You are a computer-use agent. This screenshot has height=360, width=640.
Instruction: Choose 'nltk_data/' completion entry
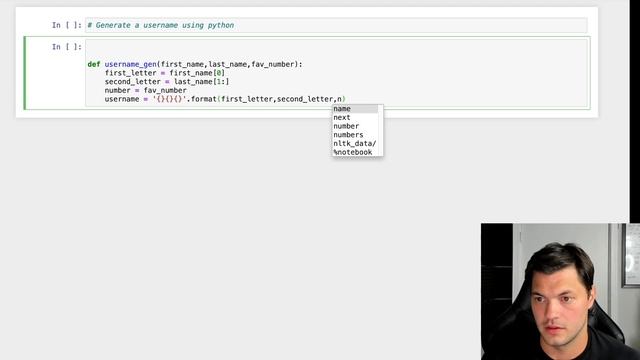tap(355, 143)
